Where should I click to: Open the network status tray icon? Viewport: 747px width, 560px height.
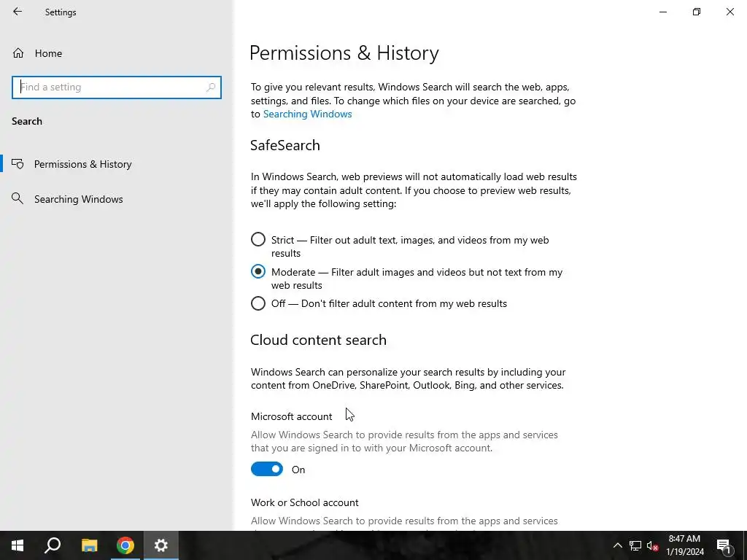pos(635,545)
